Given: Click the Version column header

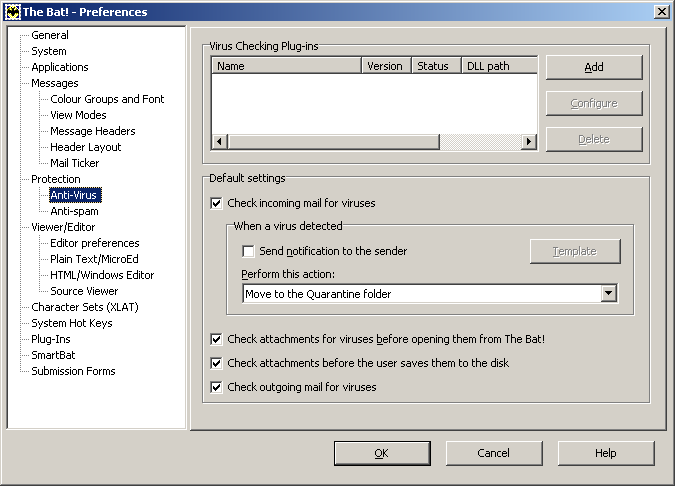Looking at the screenshot, I should coord(386,66).
